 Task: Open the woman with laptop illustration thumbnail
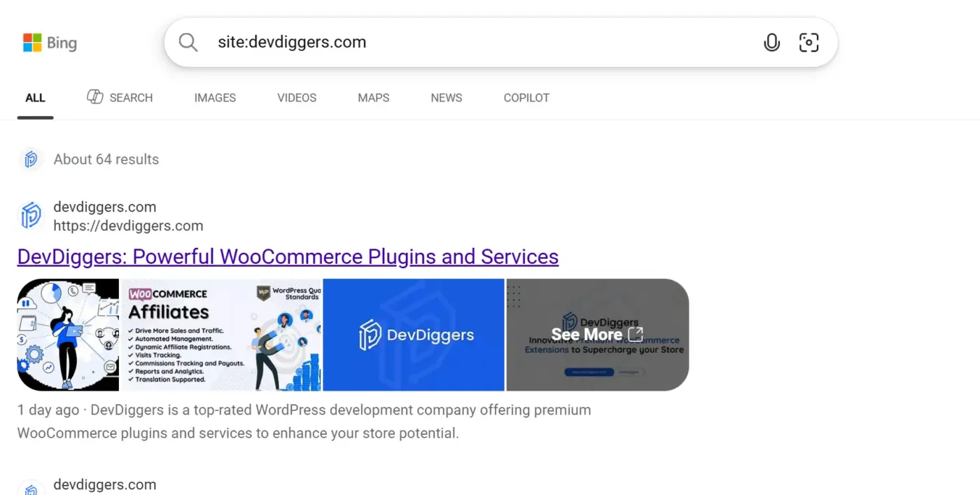(x=68, y=335)
